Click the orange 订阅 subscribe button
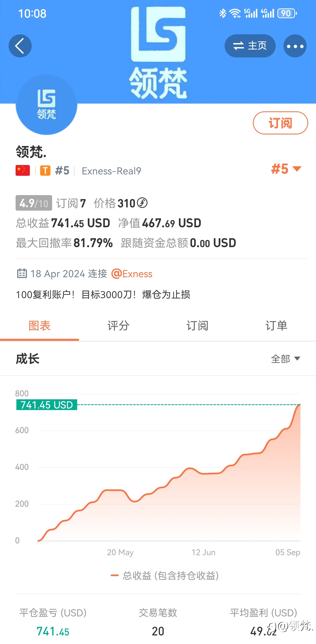Image resolution: width=316 pixels, height=644 pixels. tap(280, 123)
